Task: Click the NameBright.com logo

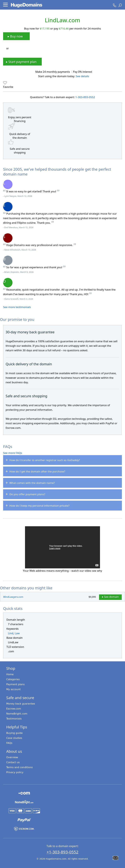Action: coord(24,802)
